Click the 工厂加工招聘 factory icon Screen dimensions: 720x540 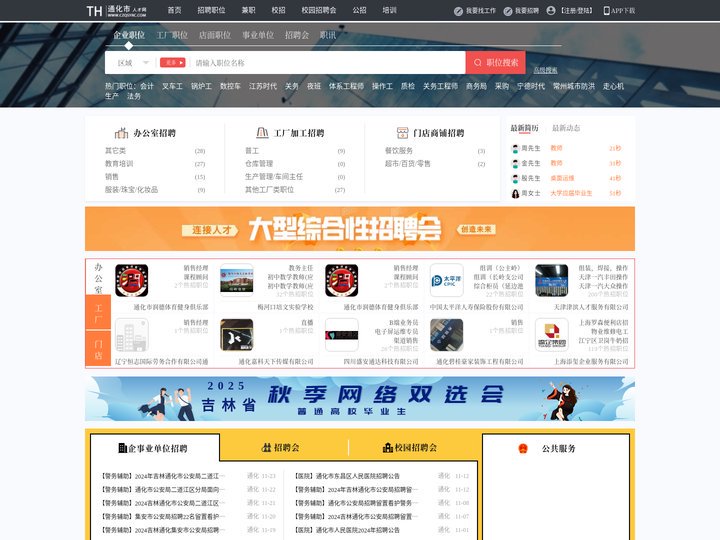[262, 133]
